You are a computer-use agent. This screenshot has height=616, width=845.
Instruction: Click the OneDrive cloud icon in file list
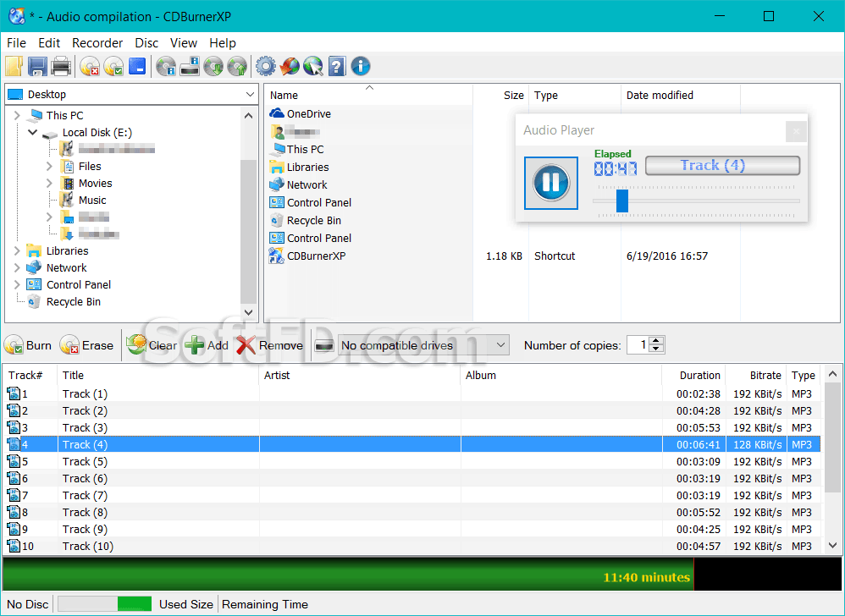tap(277, 113)
